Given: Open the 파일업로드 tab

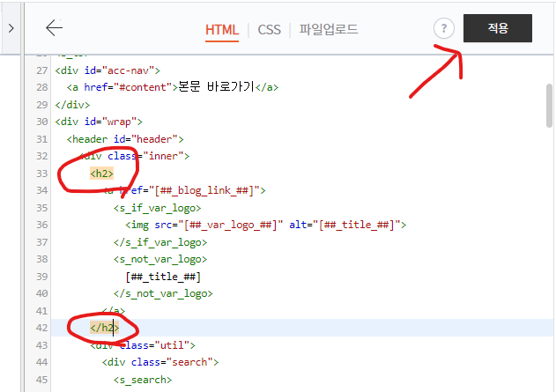Looking at the screenshot, I should tap(328, 29).
